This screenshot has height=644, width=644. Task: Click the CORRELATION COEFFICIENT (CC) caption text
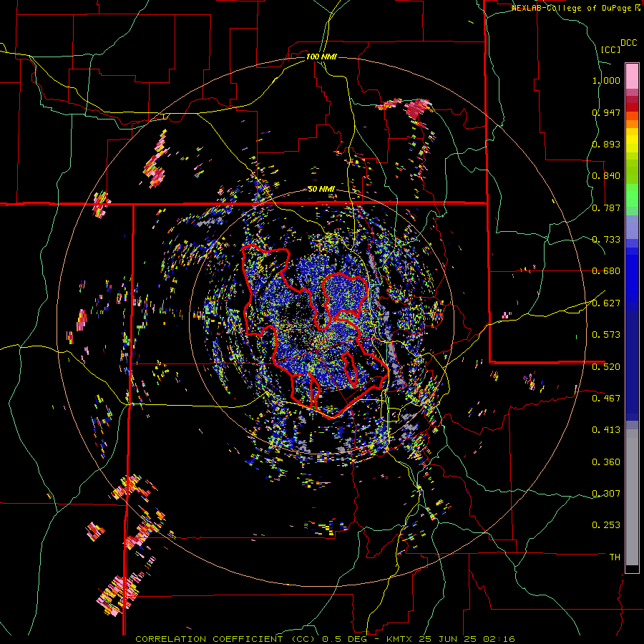(x=225, y=639)
